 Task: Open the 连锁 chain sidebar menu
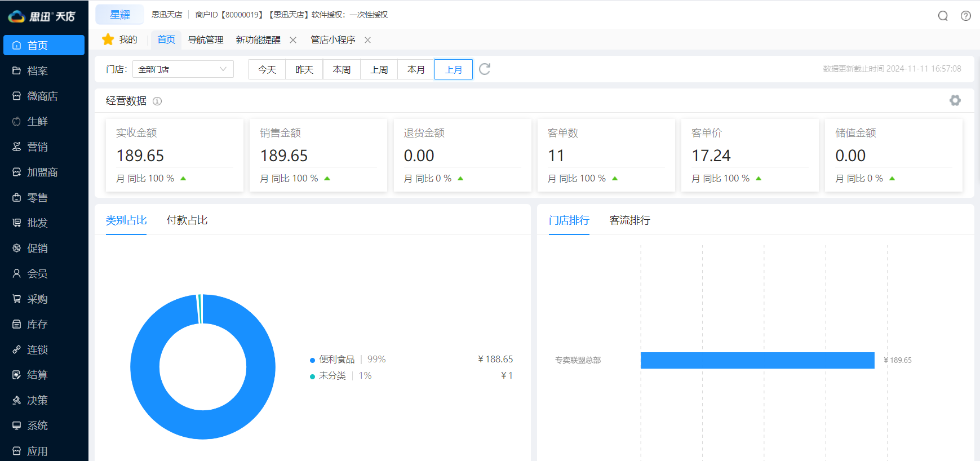click(x=44, y=349)
